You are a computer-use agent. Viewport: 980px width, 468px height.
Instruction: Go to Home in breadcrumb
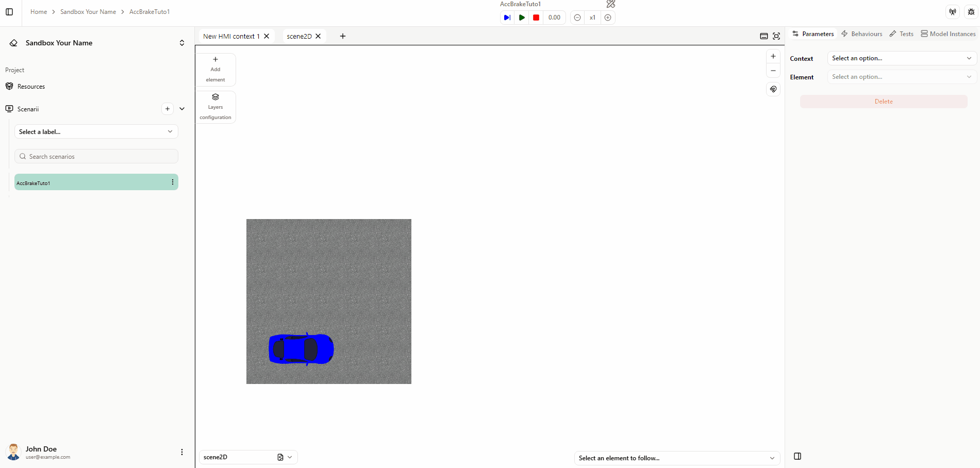39,12
